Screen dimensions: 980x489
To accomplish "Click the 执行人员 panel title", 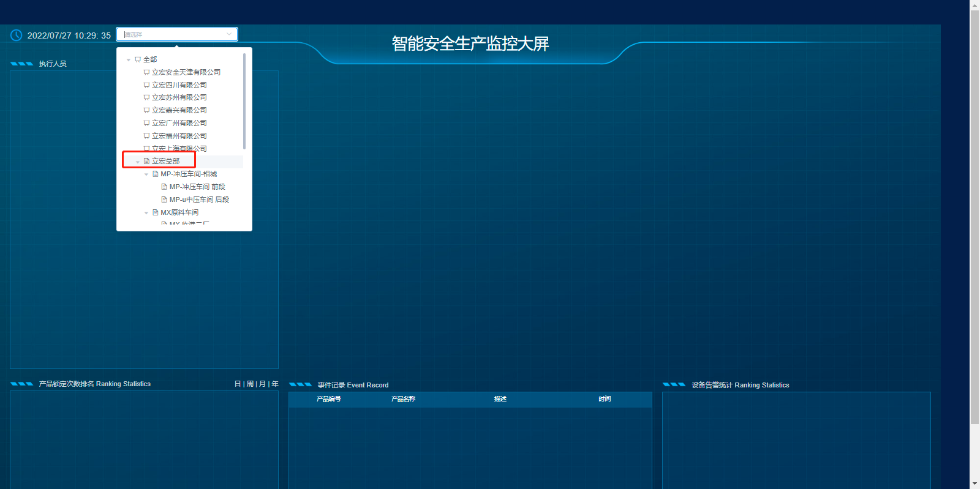I will pos(53,64).
